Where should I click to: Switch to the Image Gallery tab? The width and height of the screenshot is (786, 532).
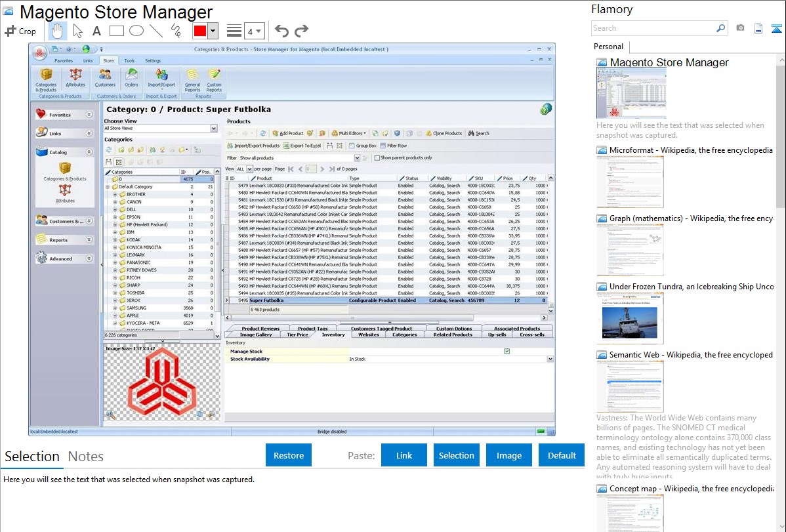pyautogui.click(x=256, y=335)
